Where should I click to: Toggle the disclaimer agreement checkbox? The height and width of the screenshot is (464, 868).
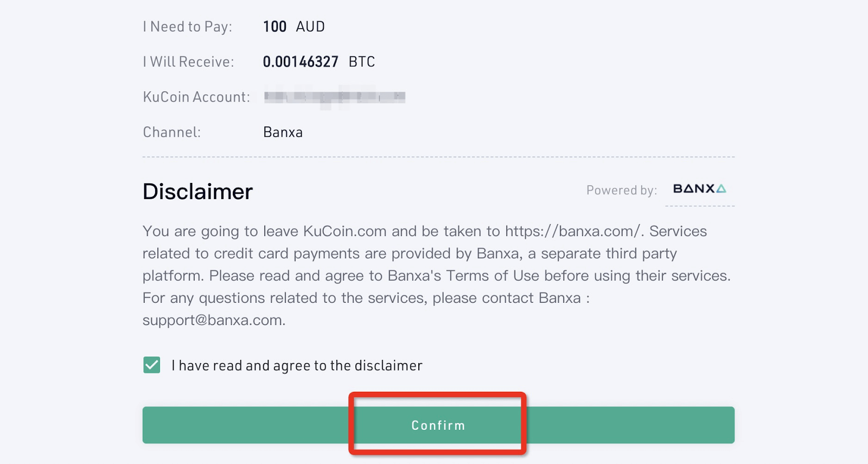[152, 365]
